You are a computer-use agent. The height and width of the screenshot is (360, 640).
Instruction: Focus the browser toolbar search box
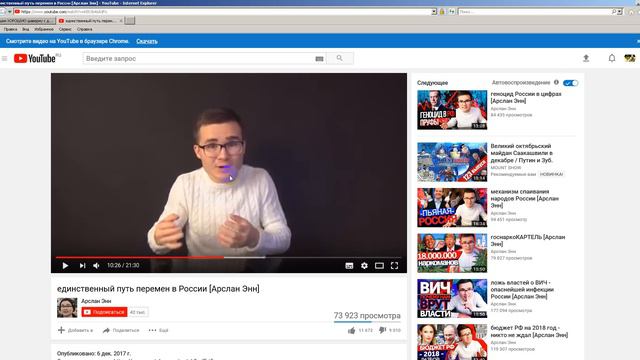[x=535, y=12]
